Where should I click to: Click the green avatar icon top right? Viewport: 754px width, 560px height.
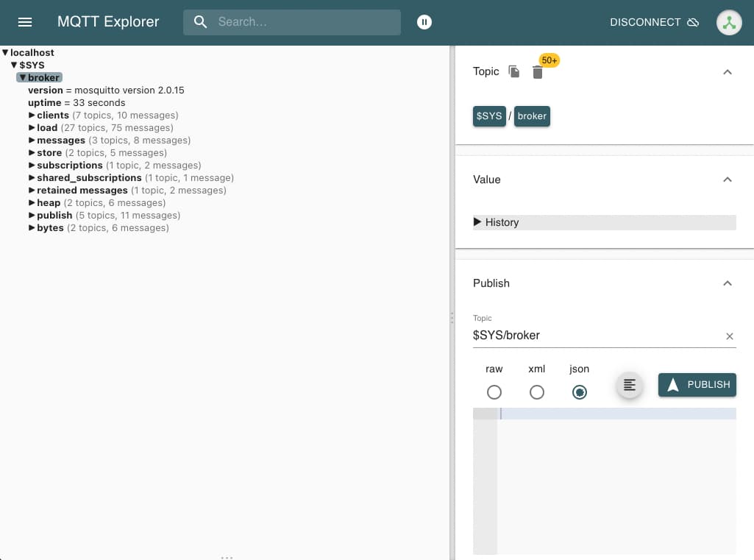(x=728, y=22)
